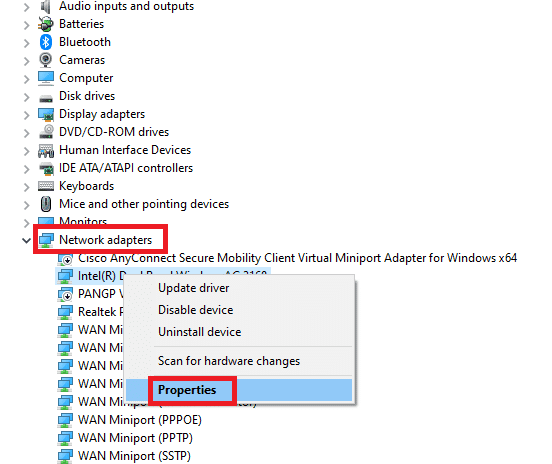The height and width of the screenshot is (464, 552).
Task: Expand the Monitors node arrow
Action: point(26,223)
